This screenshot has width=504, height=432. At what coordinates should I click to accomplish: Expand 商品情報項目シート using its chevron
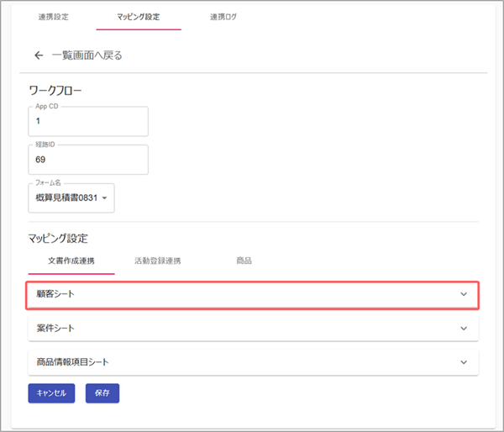(463, 362)
